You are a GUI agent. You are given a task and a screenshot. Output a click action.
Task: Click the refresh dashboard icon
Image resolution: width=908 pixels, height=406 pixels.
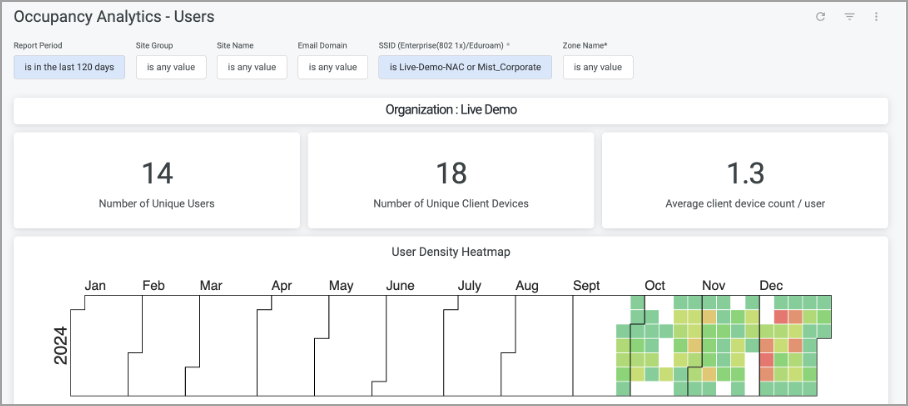[821, 17]
